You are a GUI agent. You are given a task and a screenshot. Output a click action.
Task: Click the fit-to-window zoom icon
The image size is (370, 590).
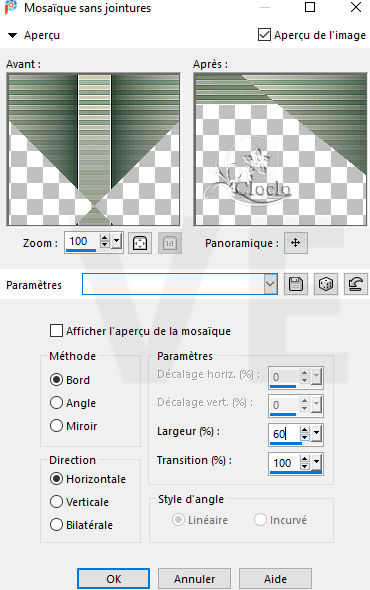pyautogui.click(x=140, y=243)
